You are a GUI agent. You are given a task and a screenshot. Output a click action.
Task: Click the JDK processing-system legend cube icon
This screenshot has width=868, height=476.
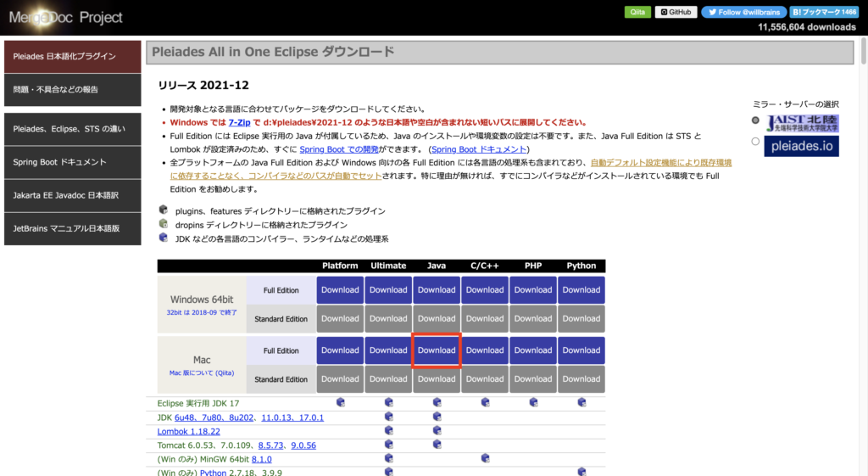click(164, 238)
